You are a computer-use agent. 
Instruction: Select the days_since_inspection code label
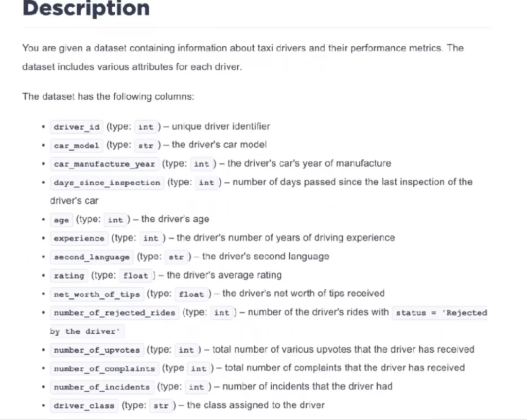pyautogui.click(x=107, y=182)
